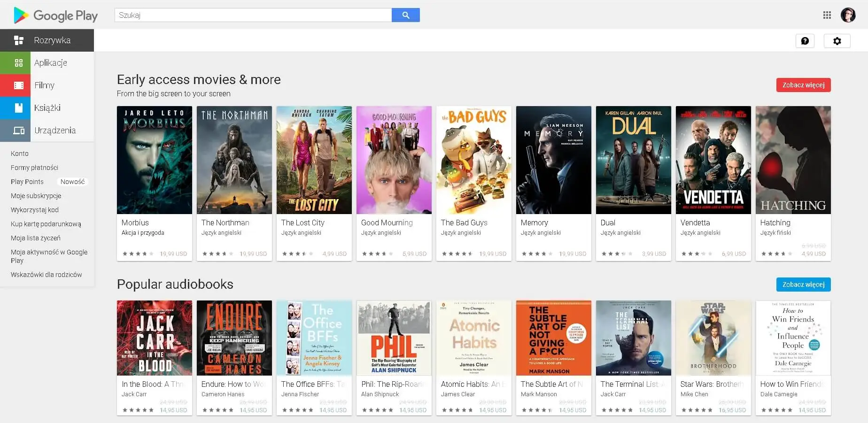Viewport: 868px width, 423px height.
Task: Open the Rozrywka category tab
Action: click(52, 40)
